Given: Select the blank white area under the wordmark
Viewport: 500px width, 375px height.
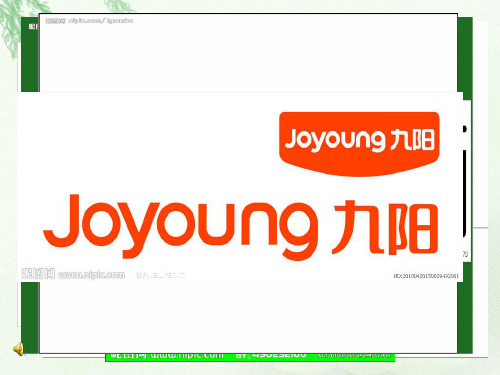Looking at the screenshot, I should 248,317.
